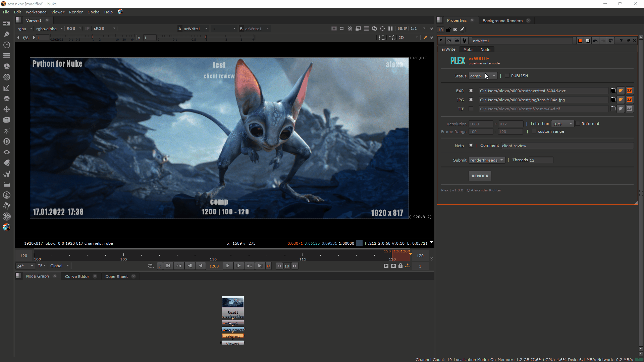Image resolution: width=644 pixels, height=362 pixels.
Task: Open the renderthreads Submit dropdown
Action: point(487,160)
